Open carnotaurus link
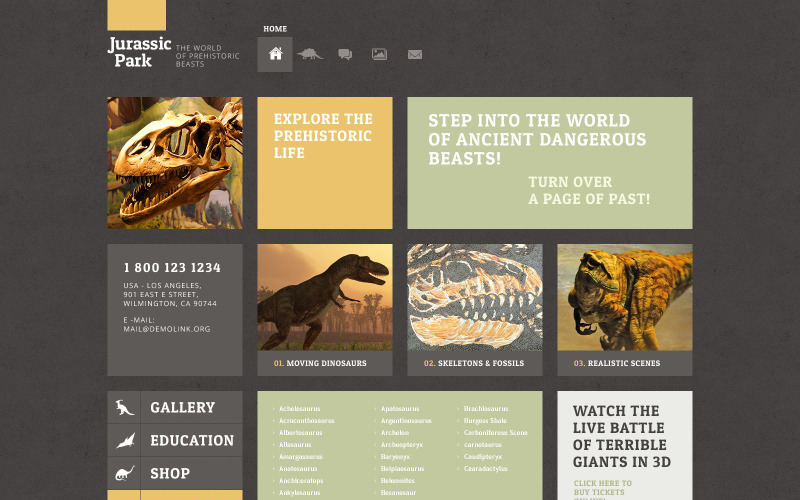Viewport: 800px width, 500px height. tap(483, 445)
